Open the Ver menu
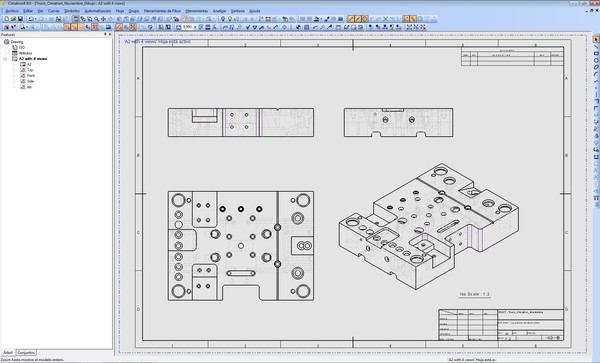This screenshot has width=600, height=363. pos(40,11)
